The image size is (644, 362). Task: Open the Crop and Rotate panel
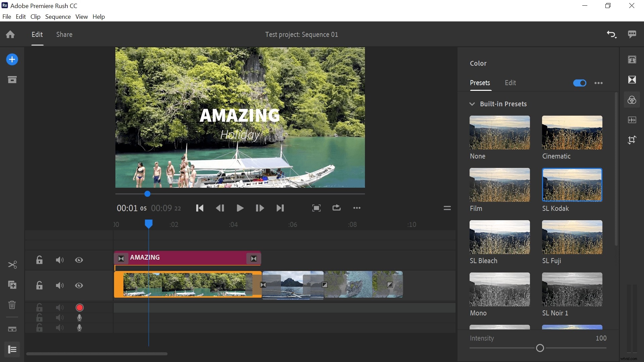point(632,140)
